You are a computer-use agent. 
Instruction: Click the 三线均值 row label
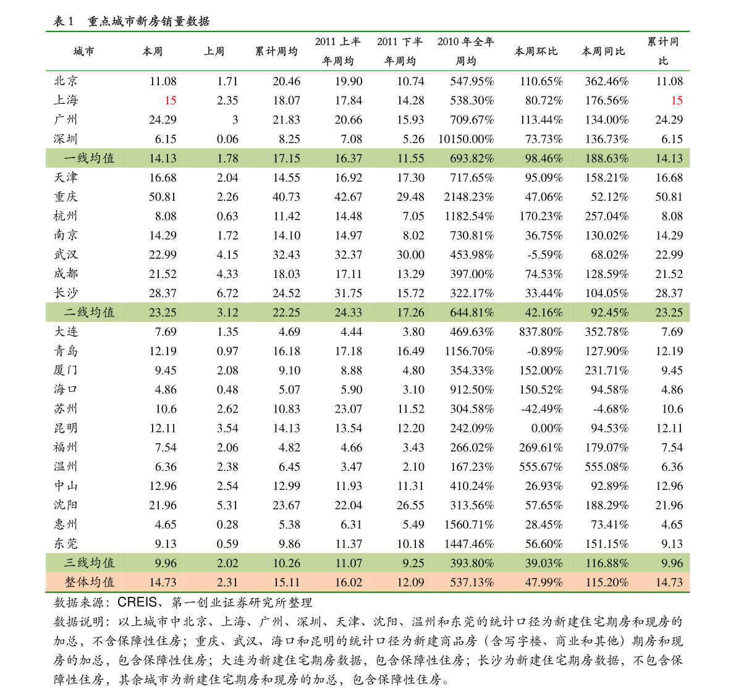[89, 563]
